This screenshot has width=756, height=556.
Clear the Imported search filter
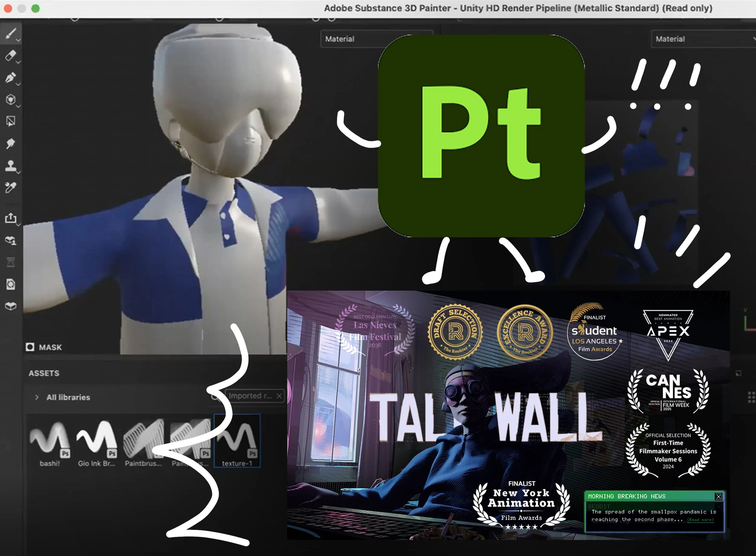279,396
